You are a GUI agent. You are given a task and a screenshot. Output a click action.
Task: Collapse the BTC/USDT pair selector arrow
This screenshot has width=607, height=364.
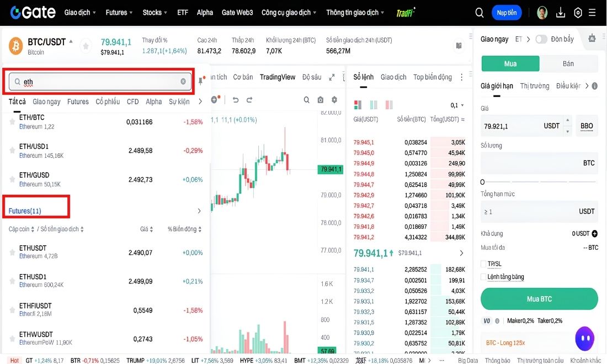[x=71, y=41]
